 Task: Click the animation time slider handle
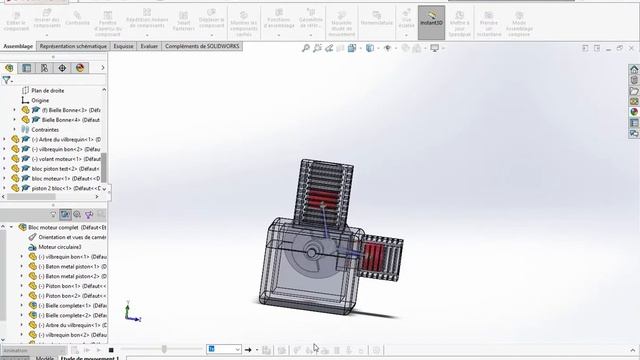(x=164, y=349)
